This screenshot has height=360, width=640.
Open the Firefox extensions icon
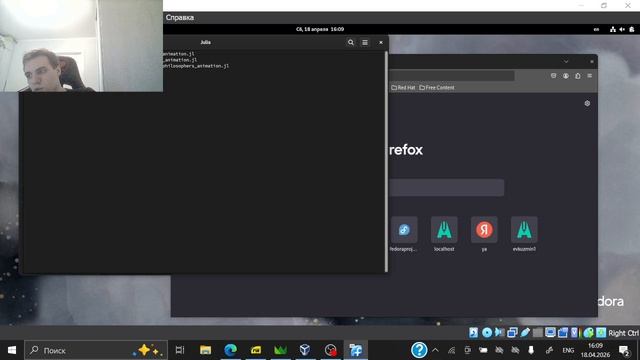[x=578, y=76]
